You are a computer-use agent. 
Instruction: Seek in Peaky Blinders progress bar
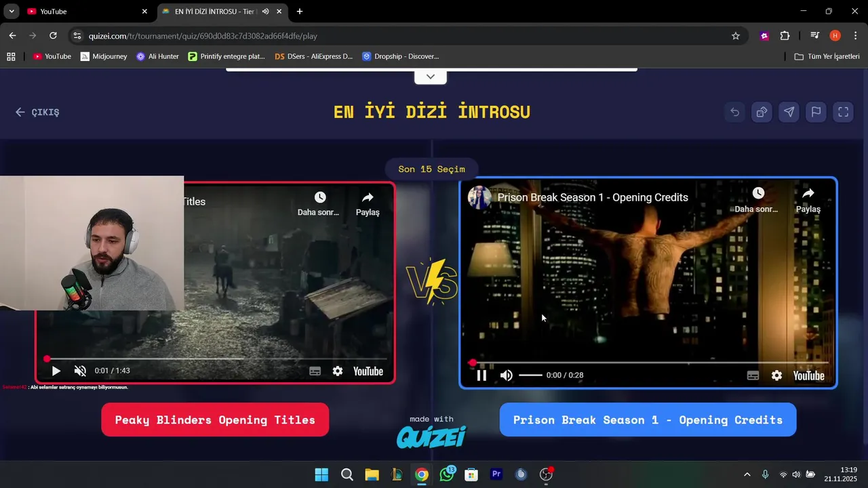click(x=216, y=359)
